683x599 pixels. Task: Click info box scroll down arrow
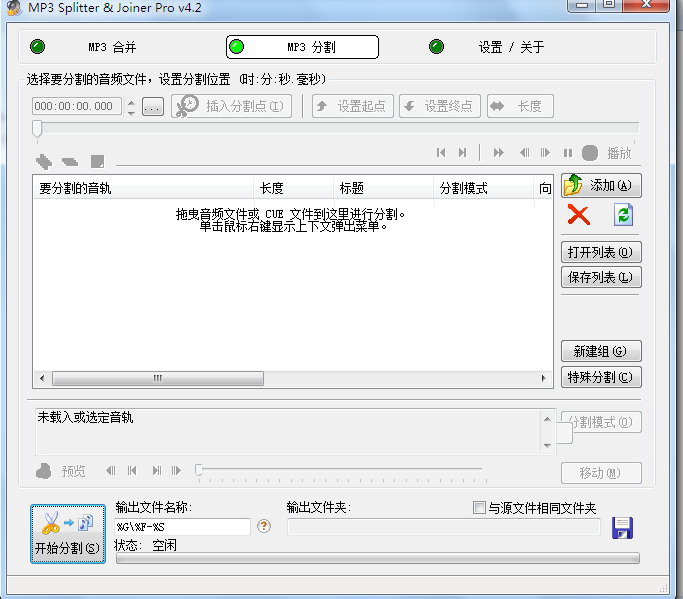[x=547, y=446]
